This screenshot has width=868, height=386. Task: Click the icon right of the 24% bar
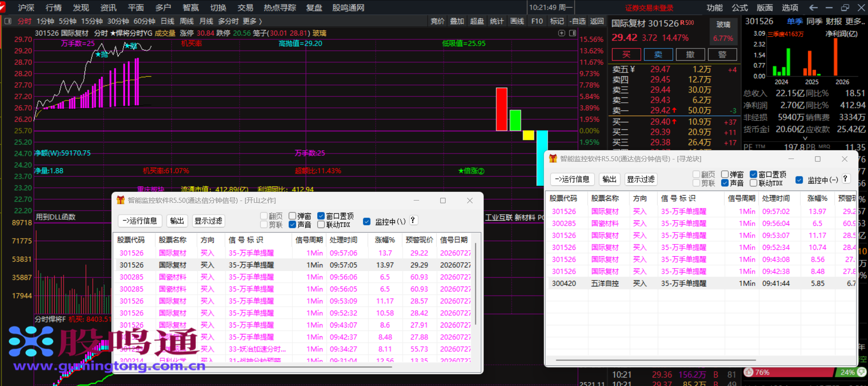click(x=861, y=372)
